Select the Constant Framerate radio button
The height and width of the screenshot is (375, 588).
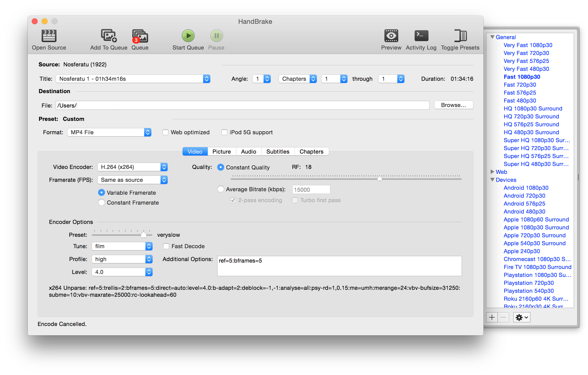pos(101,202)
